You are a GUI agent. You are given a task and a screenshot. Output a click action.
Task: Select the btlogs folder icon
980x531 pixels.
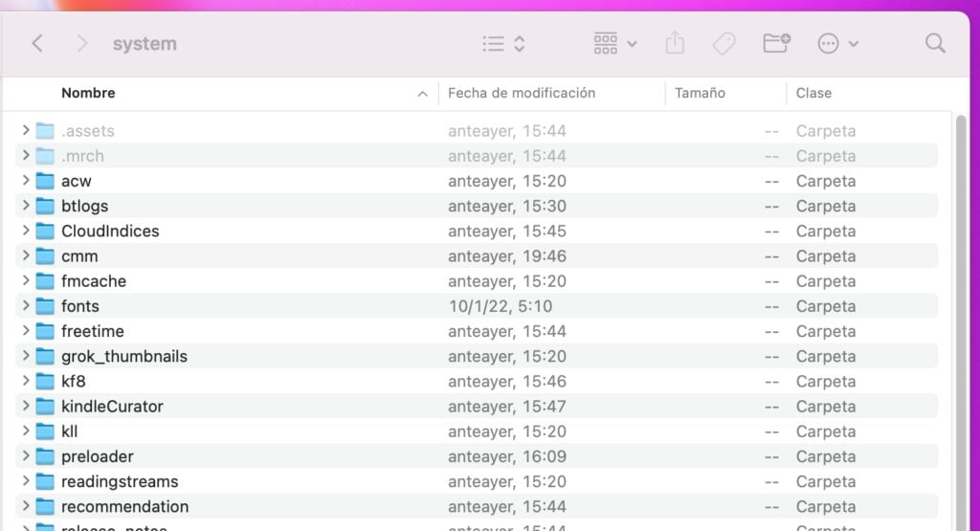tap(45, 206)
